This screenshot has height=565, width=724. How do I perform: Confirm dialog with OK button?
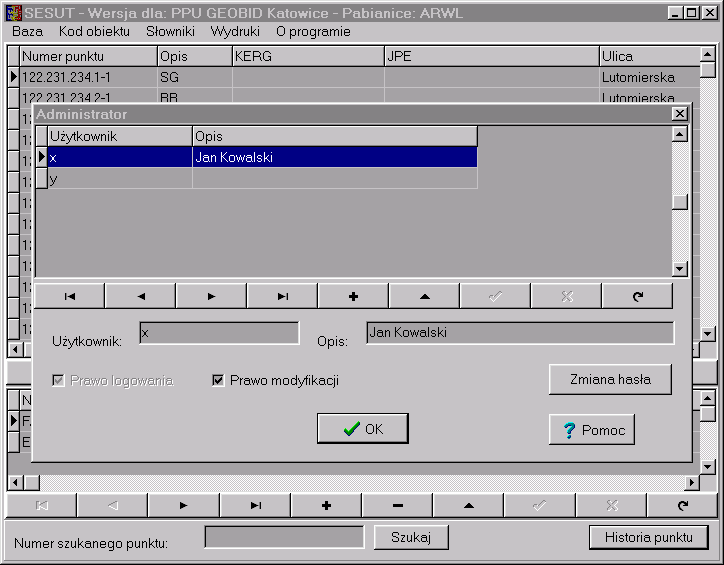point(362,429)
